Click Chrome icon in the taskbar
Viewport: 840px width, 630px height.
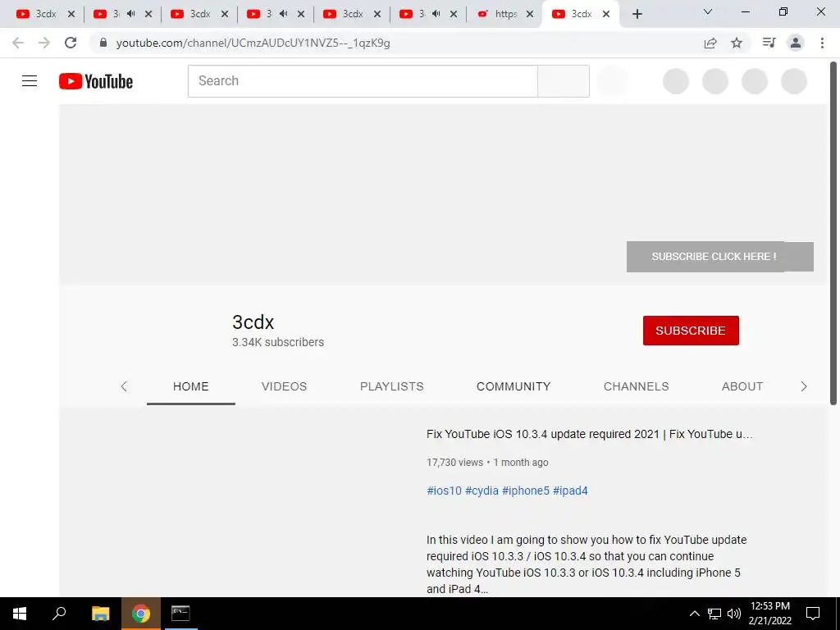coord(141,614)
